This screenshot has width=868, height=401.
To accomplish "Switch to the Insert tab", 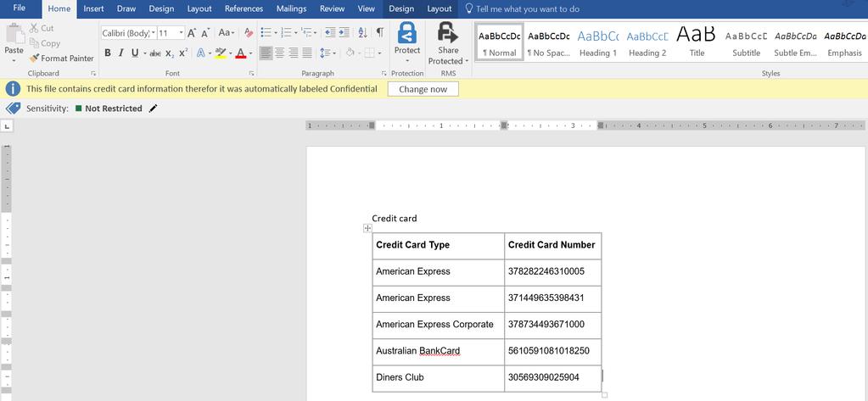I will click(93, 8).
